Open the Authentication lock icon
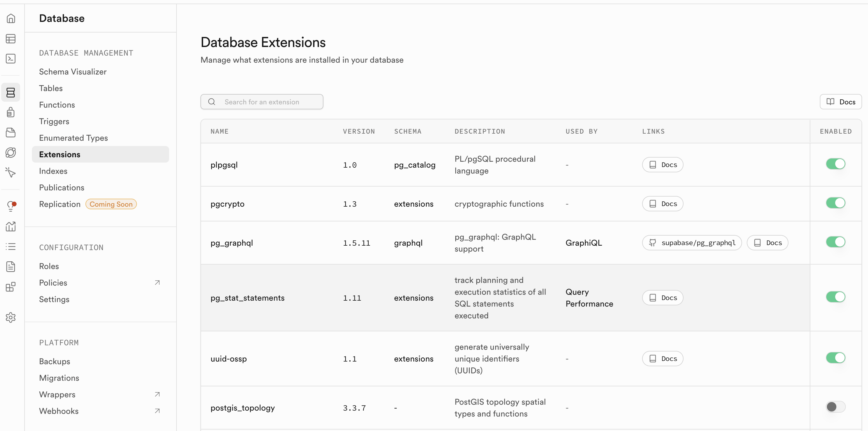This screenshot has height=431, width=868. pos(11,112)
